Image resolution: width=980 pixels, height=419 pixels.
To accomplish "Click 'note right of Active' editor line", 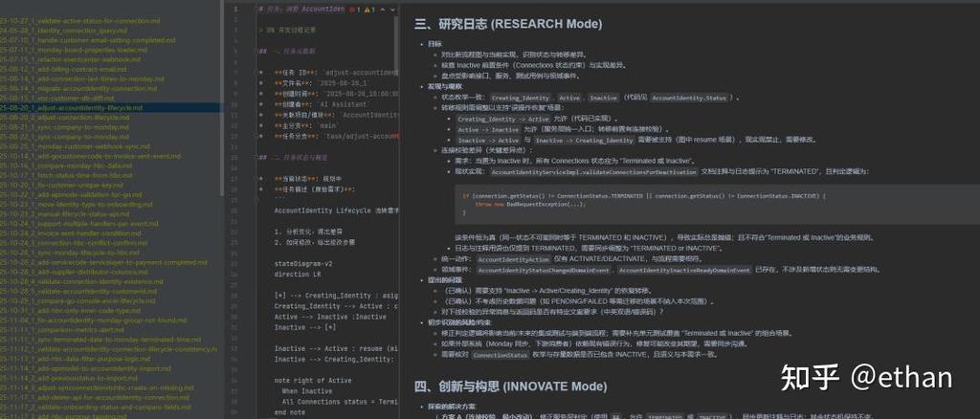I will point(313,381).
